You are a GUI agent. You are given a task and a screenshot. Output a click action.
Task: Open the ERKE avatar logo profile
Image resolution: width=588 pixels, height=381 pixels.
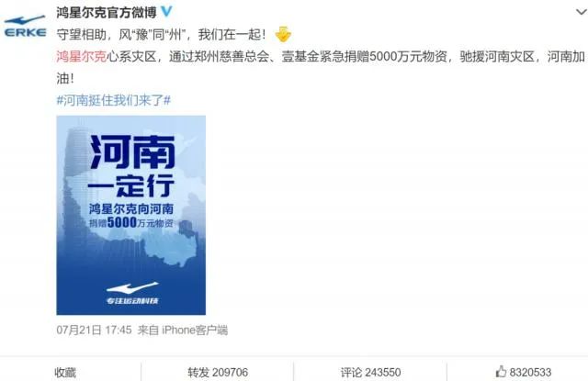click(x=25, y=27)
